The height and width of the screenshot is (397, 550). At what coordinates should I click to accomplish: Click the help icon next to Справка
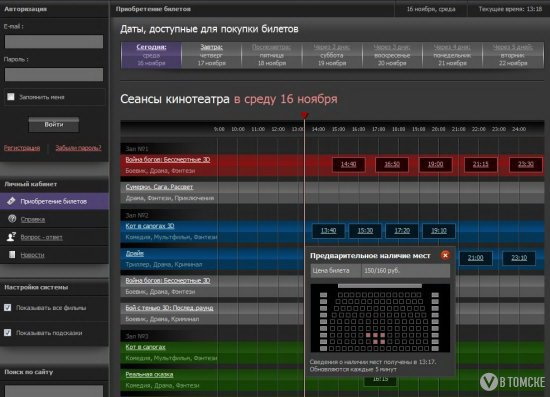click(12, 219)
